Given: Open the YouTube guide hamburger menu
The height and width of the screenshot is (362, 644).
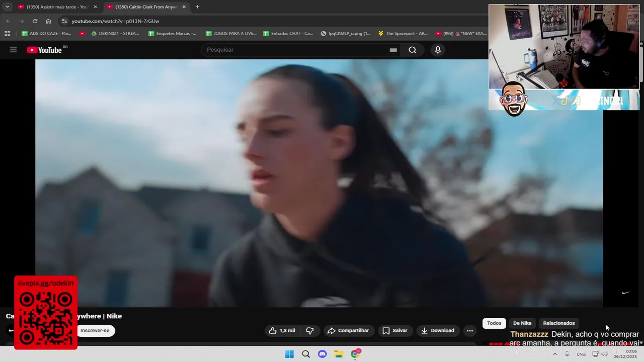Looking at the screenshot, I should [x=14, y=50].
